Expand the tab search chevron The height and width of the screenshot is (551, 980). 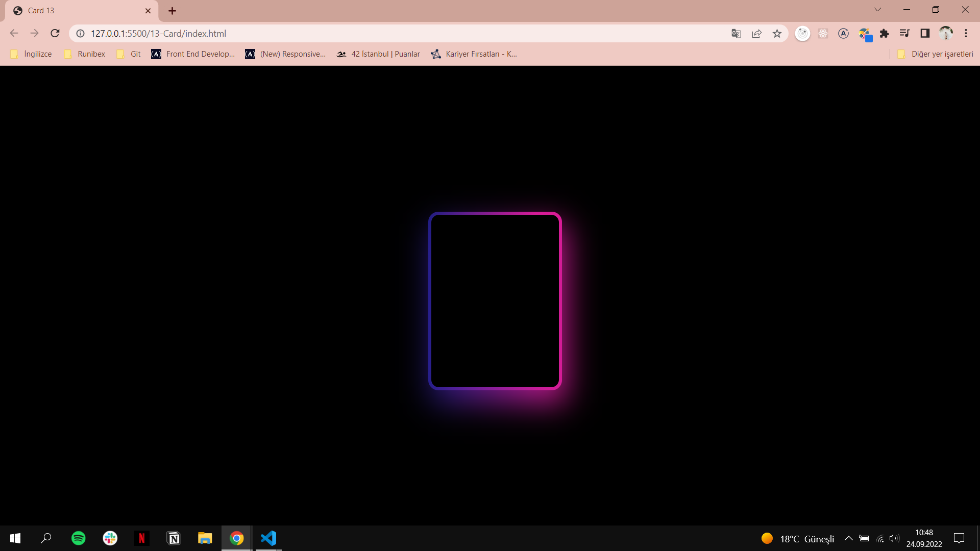click(x=877, y=10)
